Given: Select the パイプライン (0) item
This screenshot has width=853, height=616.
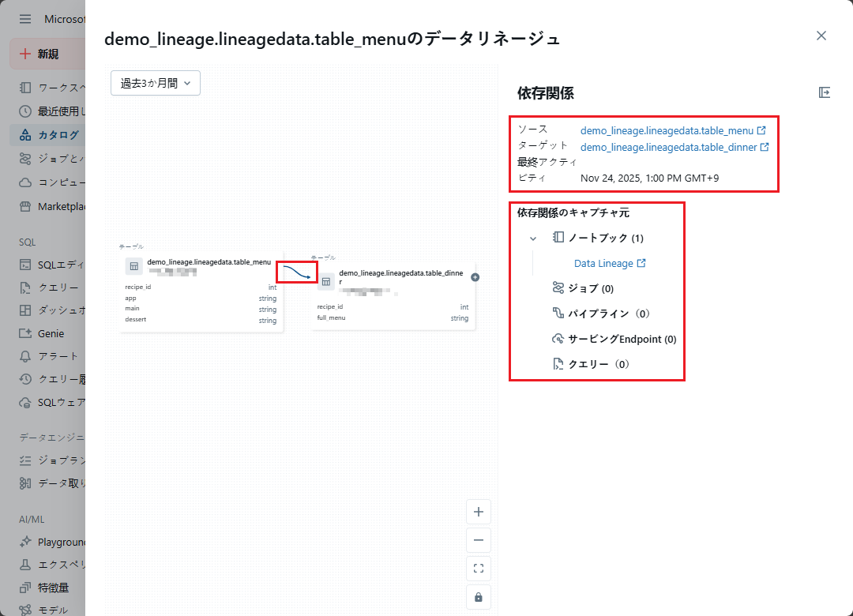Looking at the screenshot, I should point(608,314).
